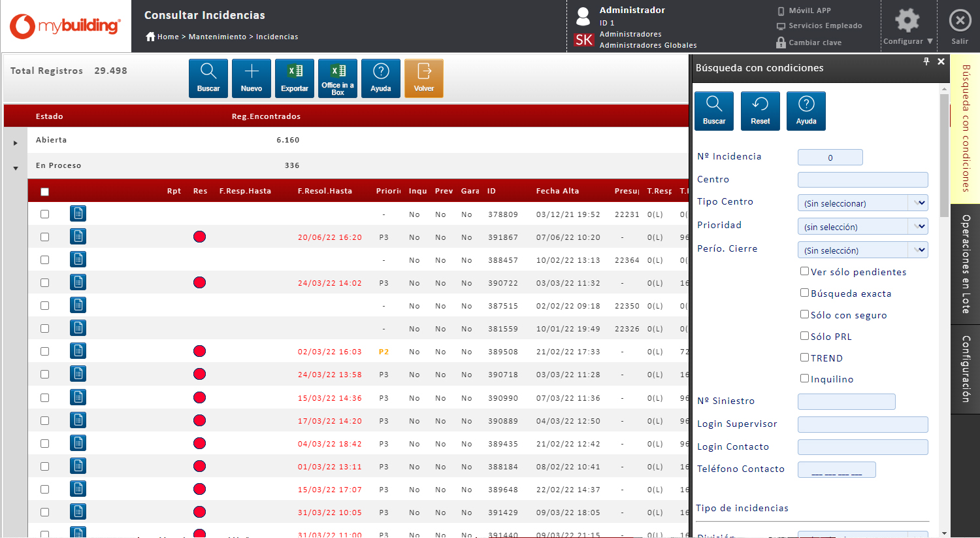The height and width of the screenshot is (538, 980).
Task: Click Mantenimiento in the breadcrumb
Action: point(218,37)
